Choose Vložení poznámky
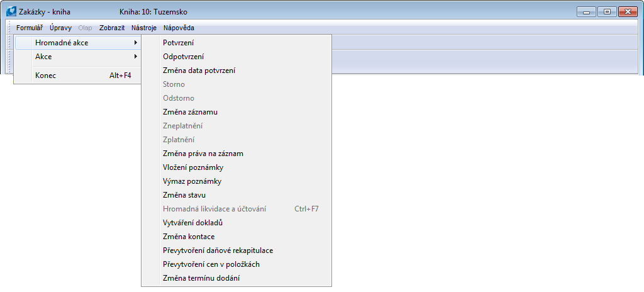Image resolution: width=644 pixels, height=292 pixels. point(193,167)
